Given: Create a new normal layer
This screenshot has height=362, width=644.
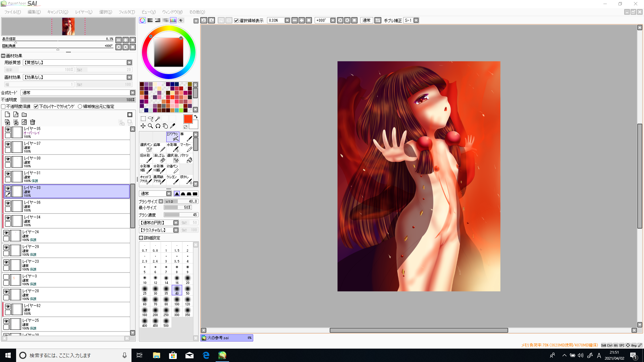Looking at the screenshot, I should pos(7,115).
